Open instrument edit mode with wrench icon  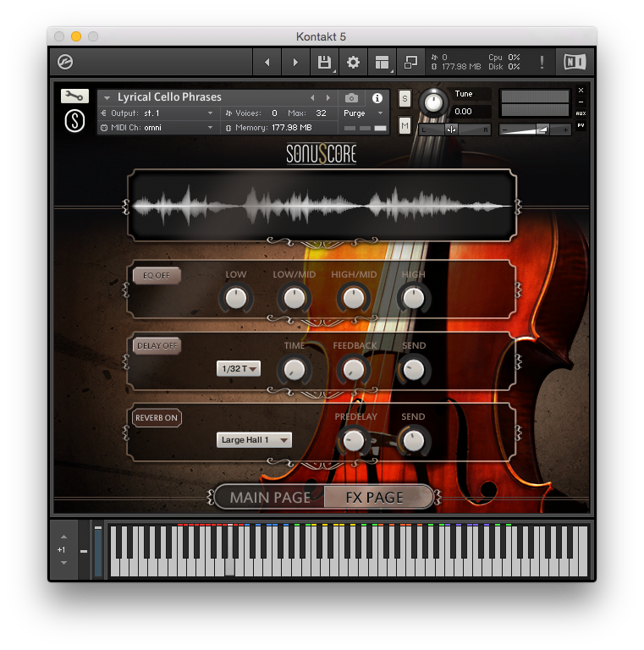click(x=74, y=96)
